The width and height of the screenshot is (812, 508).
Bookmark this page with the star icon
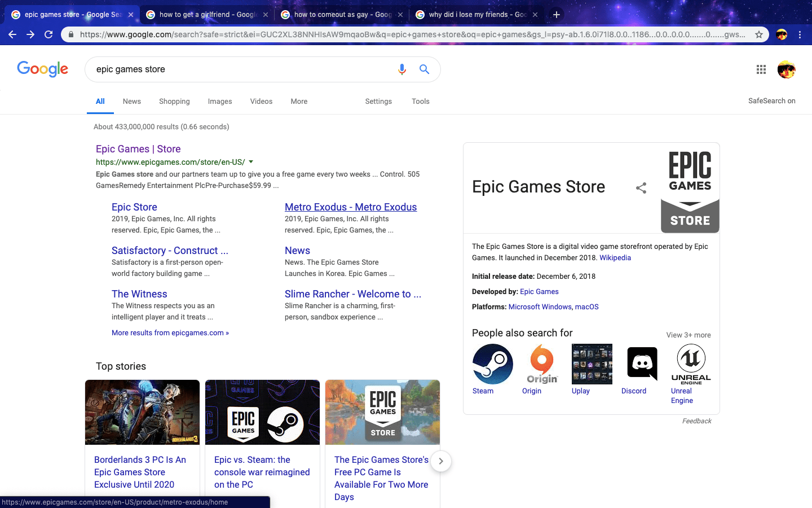(x=759, y=34)
